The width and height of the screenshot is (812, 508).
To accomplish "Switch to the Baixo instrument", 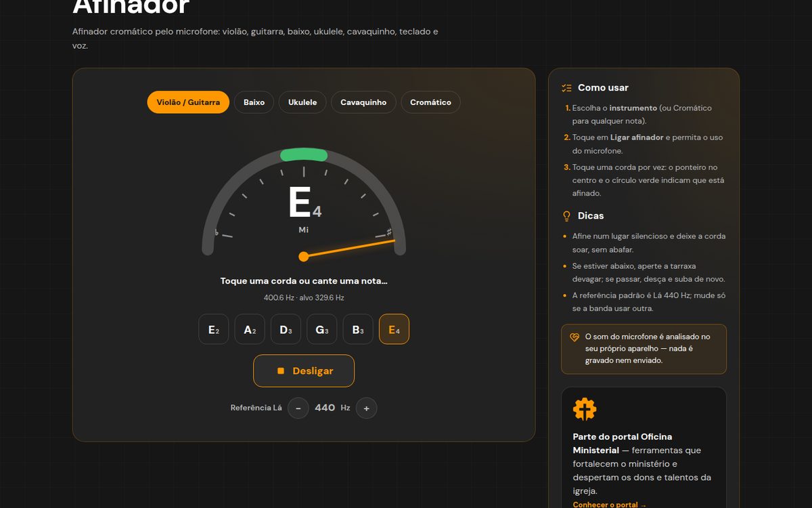I will (254, 102).
